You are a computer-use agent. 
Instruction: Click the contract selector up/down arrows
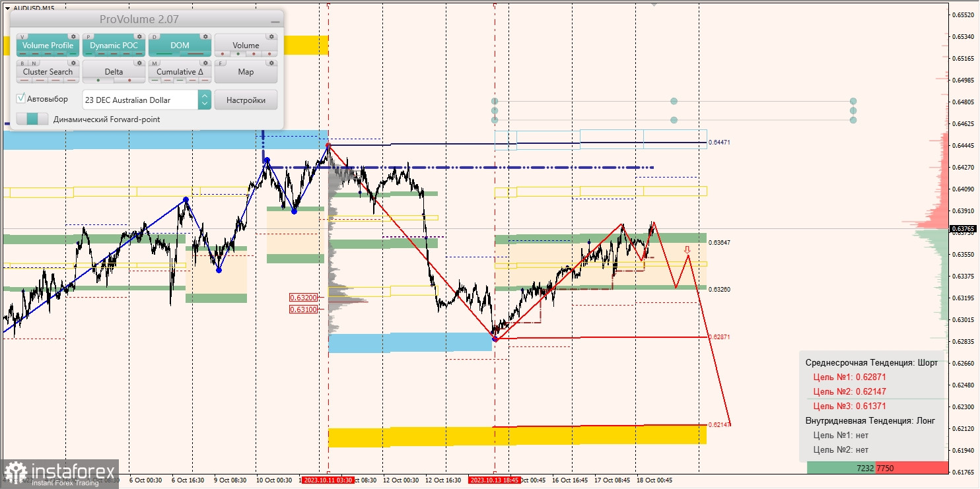click(205, 100)
